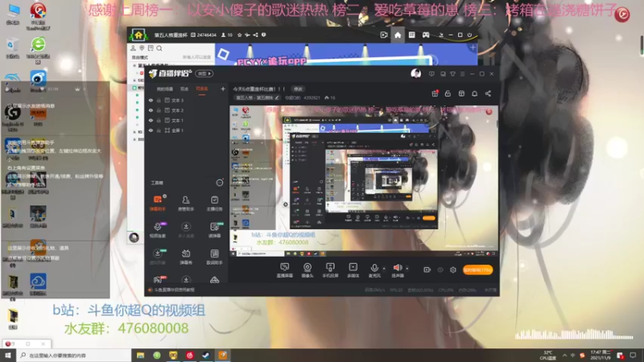644x362 pixels.
Task: Open the video icon in YY window header
Action: [x=384, y=35]
